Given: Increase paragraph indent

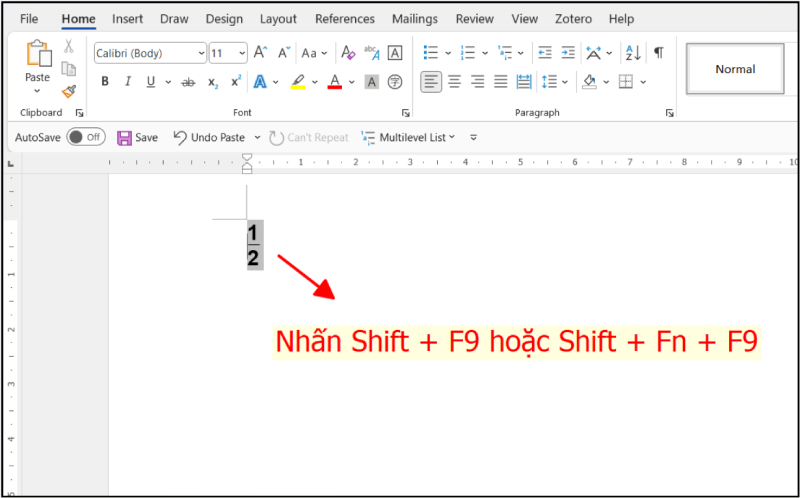Looking at the screenshot, I should pos(568,53).
